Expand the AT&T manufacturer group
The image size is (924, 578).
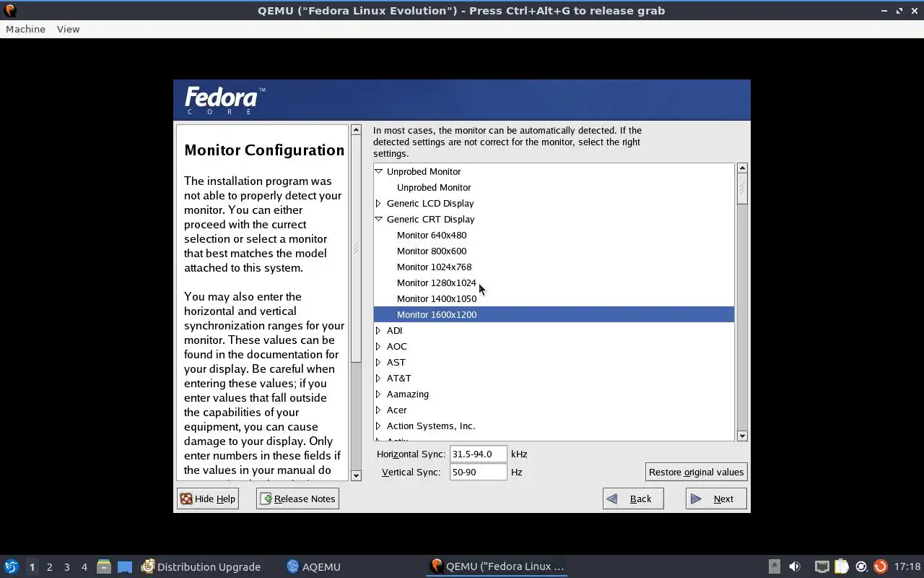378,378
